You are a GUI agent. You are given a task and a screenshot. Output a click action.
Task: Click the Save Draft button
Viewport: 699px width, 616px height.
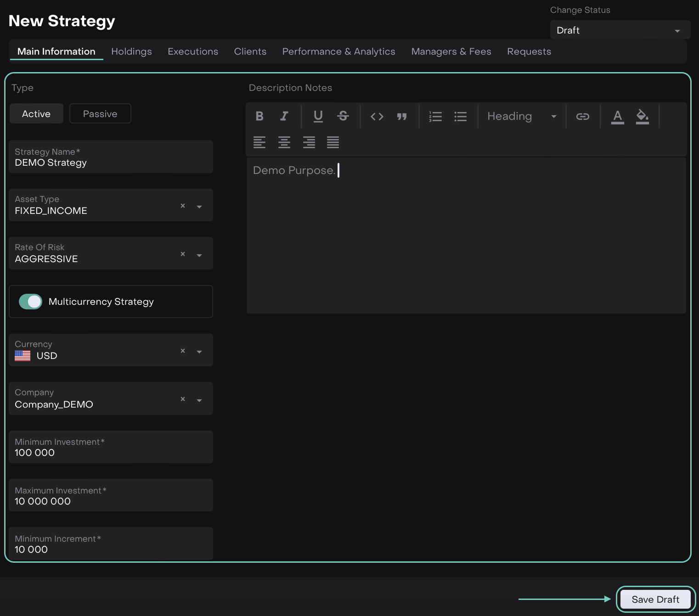tap(655, 599)
